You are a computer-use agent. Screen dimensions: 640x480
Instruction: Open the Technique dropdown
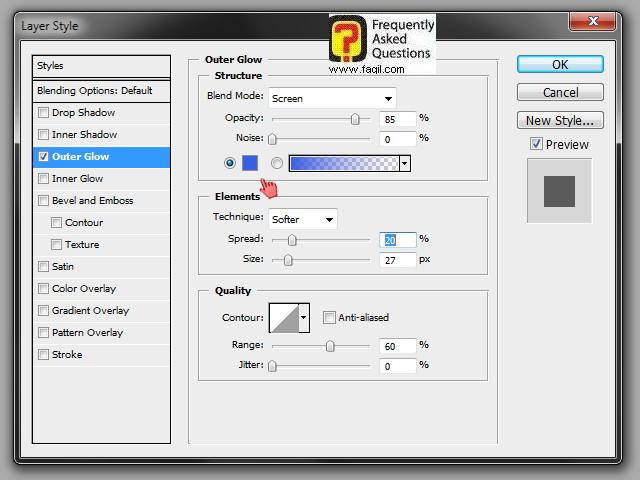[x=303, y=219]
